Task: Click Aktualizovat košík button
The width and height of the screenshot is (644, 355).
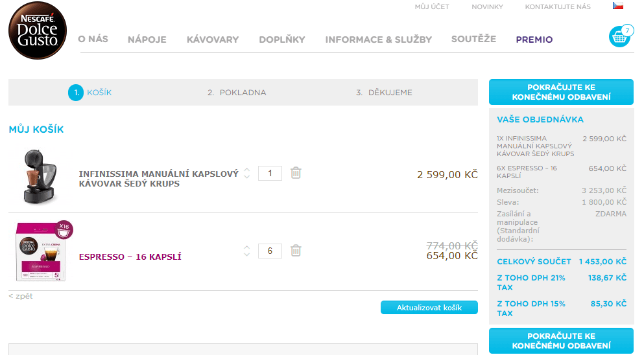Action: [429, 308]
